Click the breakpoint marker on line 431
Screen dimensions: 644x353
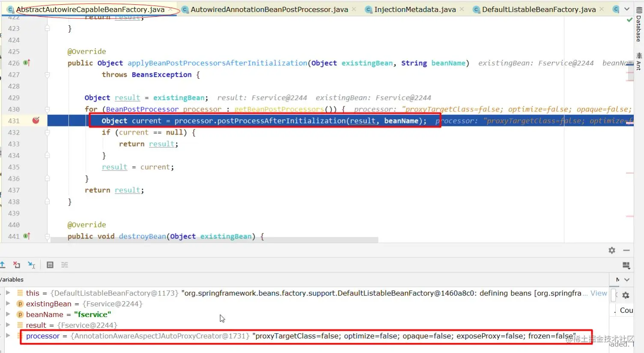tap(36, 120)
